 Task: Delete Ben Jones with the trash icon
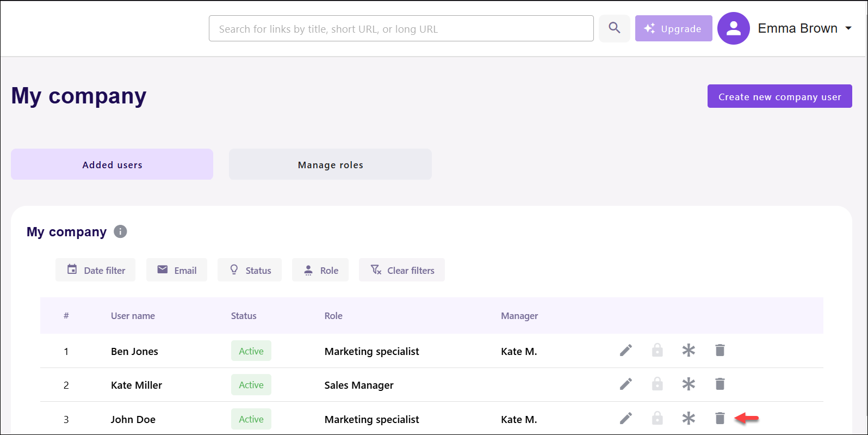720,350
